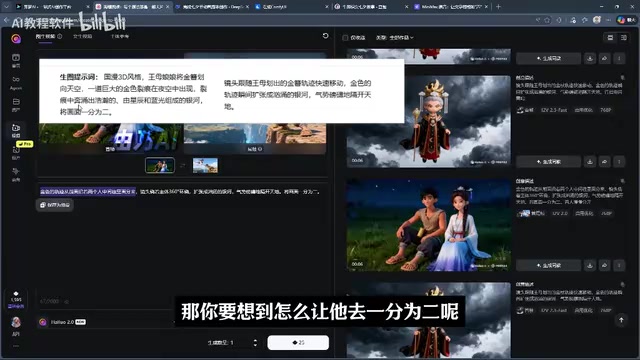
Task: Open the assets icon in the left sidebar
Action: pos(16,104)
